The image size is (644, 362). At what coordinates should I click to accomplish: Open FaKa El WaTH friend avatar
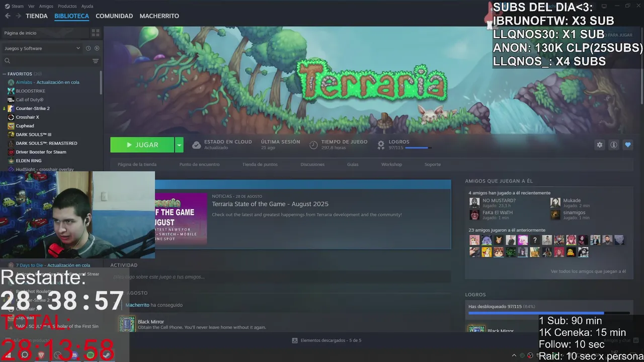click(x=474, y=215)
